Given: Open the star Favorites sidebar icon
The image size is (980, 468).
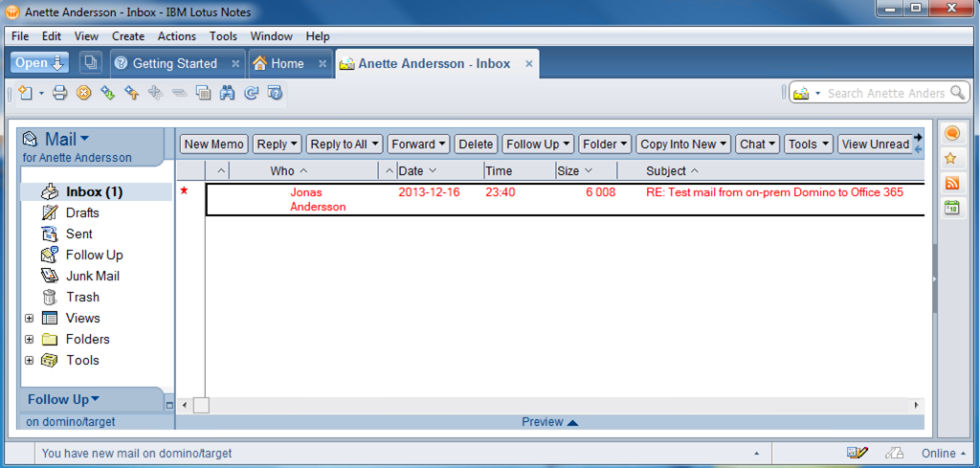Looking at the screenshot, I should click(951, 159).
